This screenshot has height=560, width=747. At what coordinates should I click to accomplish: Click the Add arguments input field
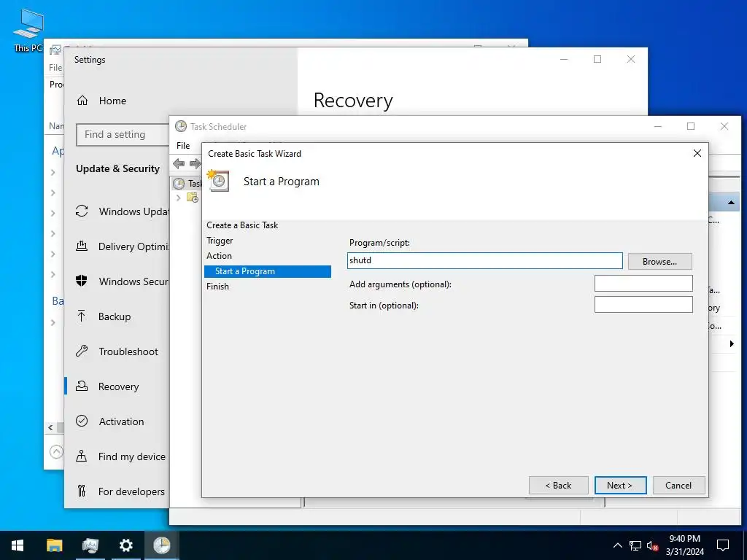643,284
